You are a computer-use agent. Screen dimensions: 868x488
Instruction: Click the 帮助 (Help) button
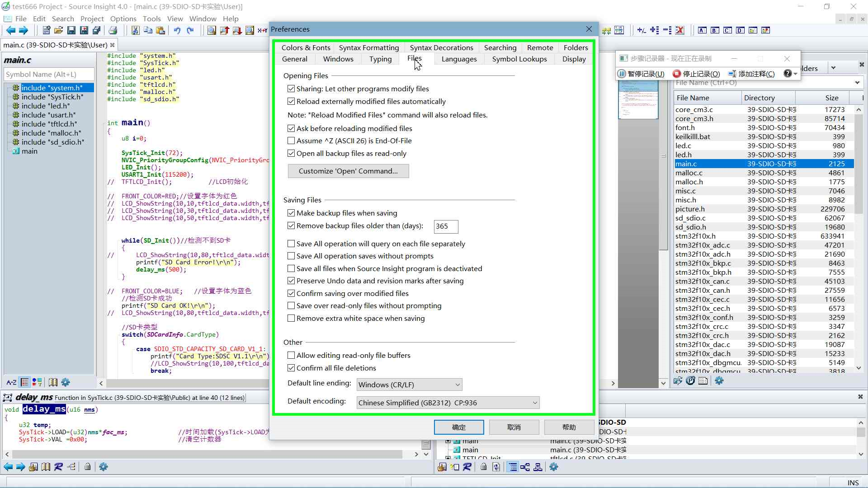[x=569, y=427]
